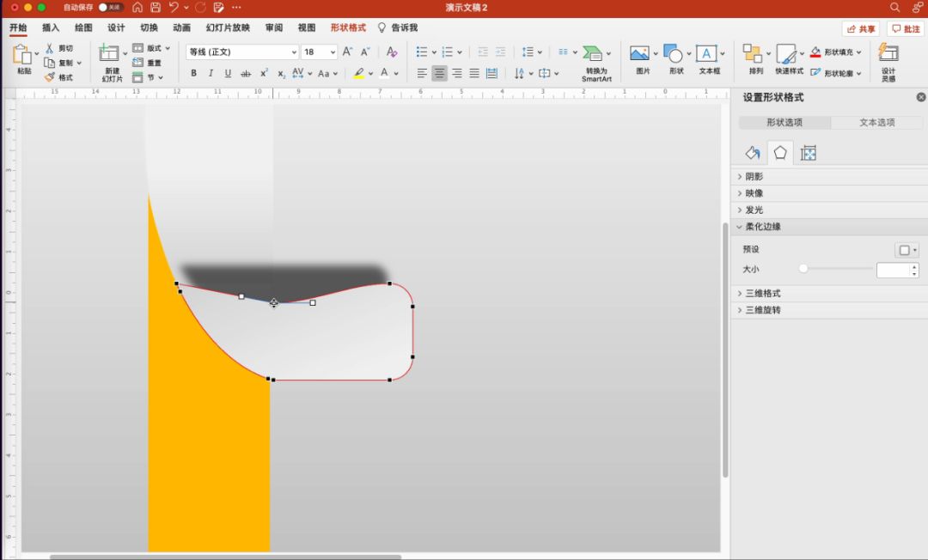Click Convert to SmartArt icon
The width and height of the screenshot is (928, 560).
pyautogui.click(x=592, y=54)
